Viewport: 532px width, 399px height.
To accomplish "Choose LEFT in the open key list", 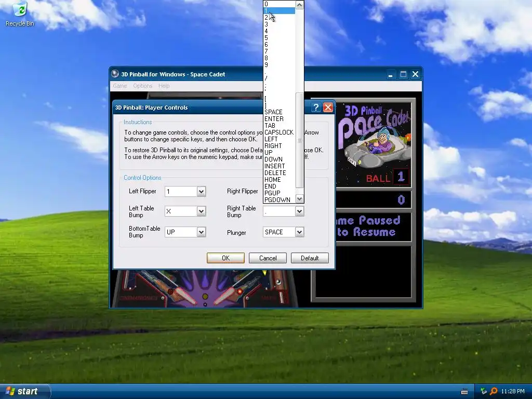I will pos(279,139).
